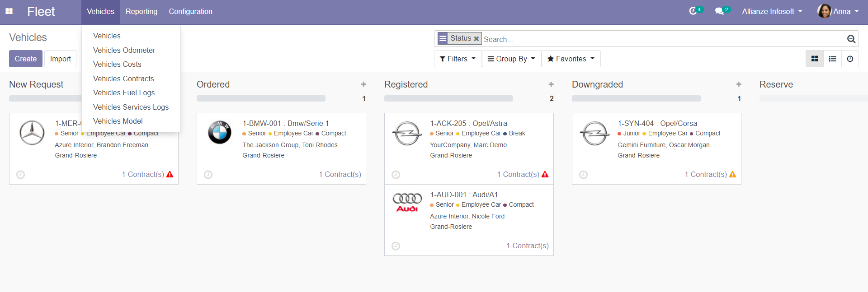
Task: Add quick record in Registered column
Action: (551, 84)
